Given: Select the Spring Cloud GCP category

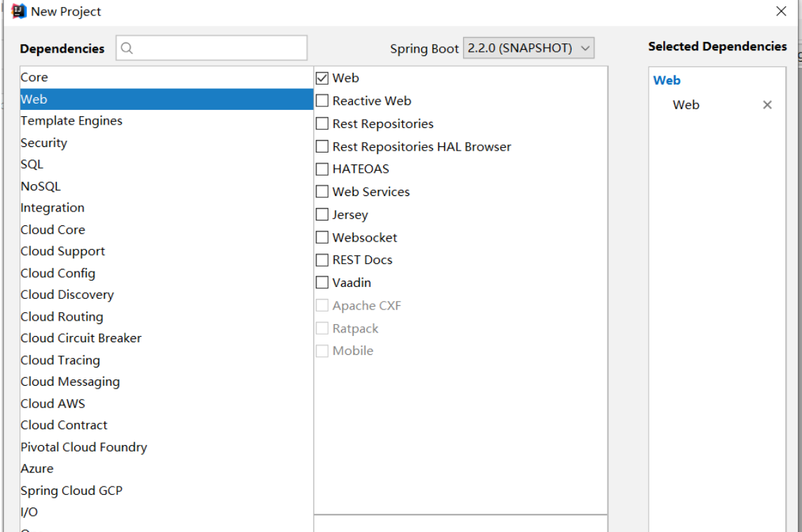Looking at the screenshot, I should tap(167, 490).
